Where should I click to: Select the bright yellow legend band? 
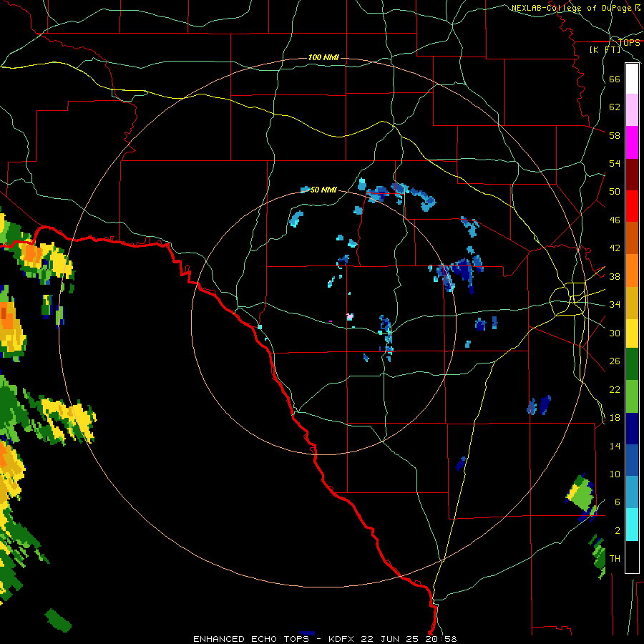point(632,333)
